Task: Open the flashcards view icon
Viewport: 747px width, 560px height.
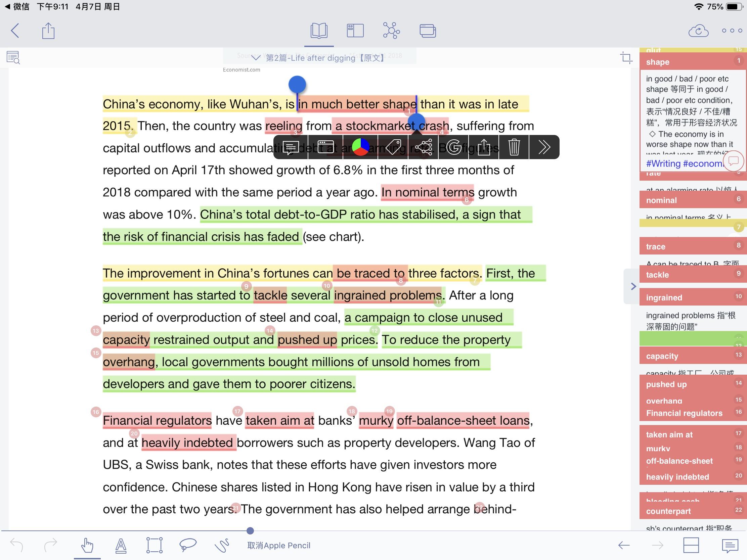Action: point(428,31)
